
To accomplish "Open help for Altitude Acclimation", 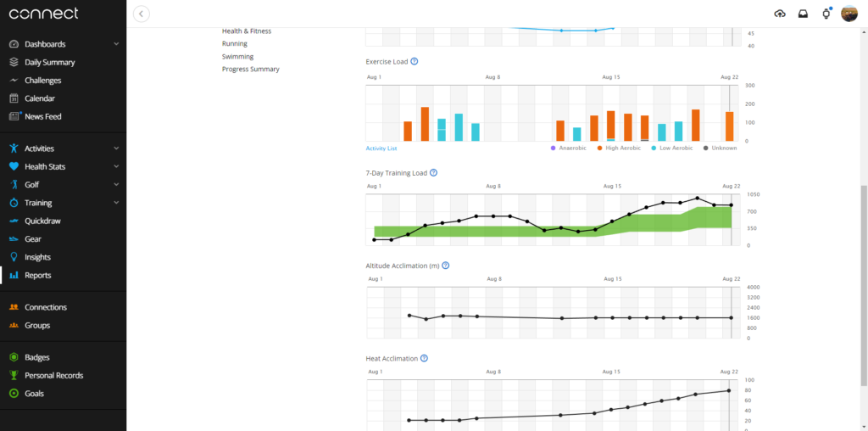I will point(446,266).
